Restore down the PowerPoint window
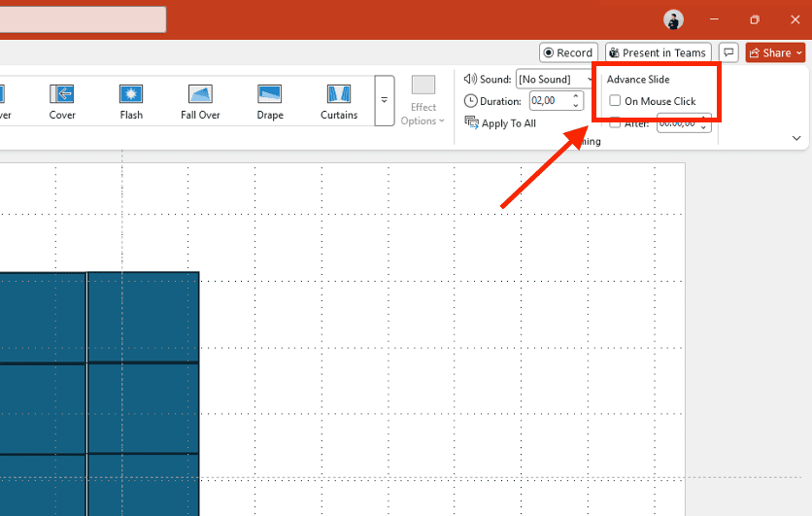The width and height of the screenshot is (812, 516). 755,19
